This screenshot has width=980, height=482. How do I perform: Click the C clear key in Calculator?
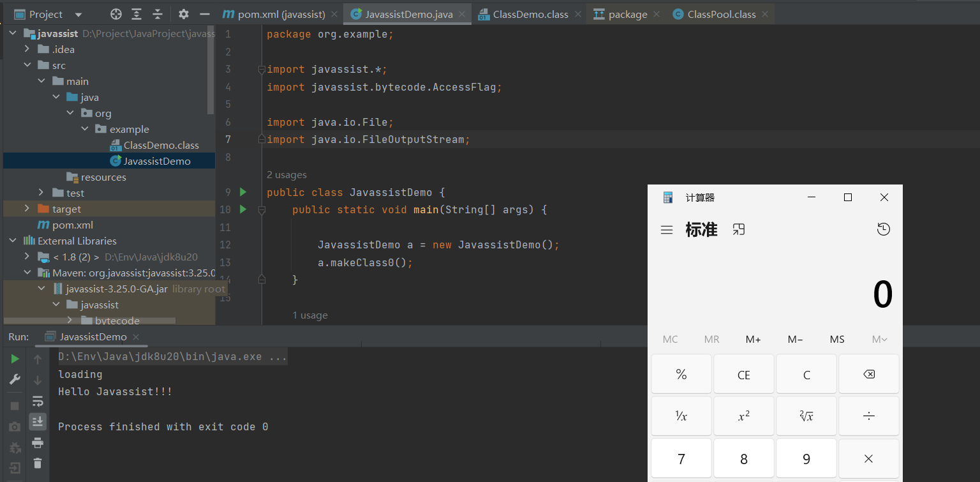click(806, 374)
